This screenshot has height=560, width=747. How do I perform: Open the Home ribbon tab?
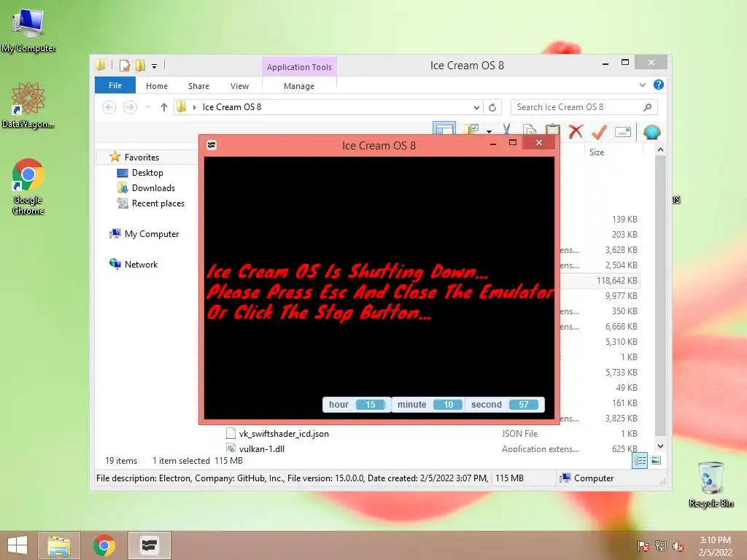[157, 86]
